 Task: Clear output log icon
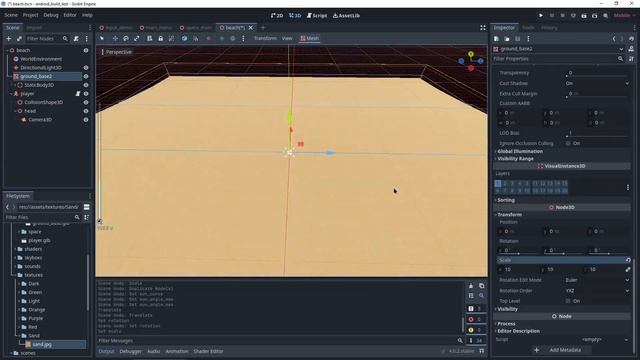coord(471,286)
